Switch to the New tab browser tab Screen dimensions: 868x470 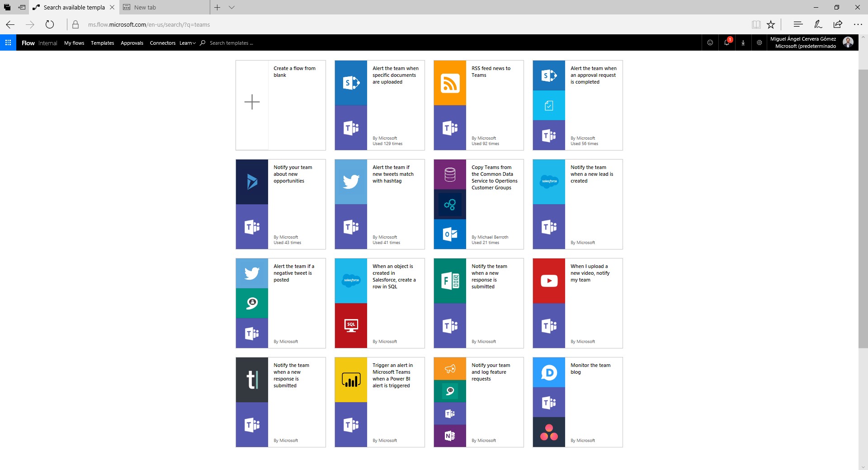[x=165, y=7]
